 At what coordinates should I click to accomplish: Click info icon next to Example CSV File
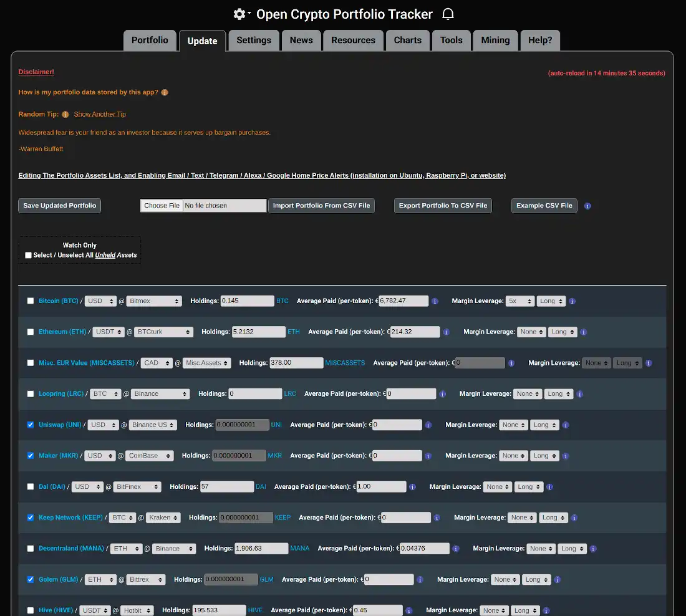tap(587, 206)
